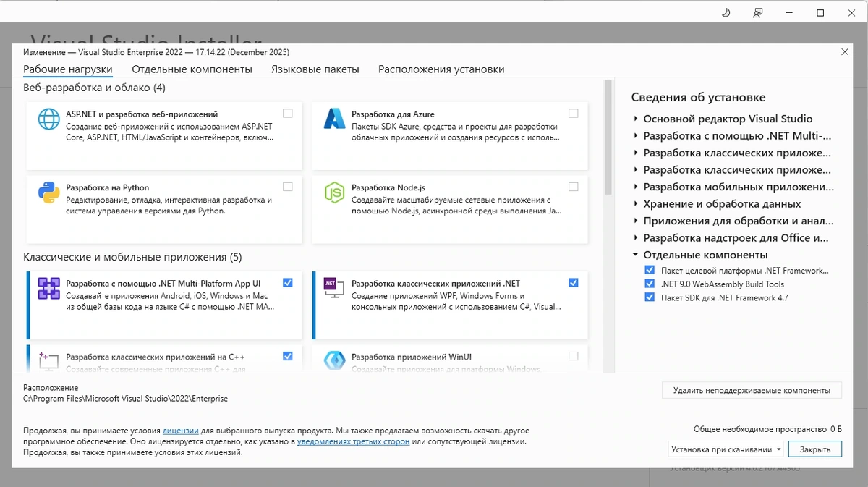Open the install-while-downloading dropdown
Image resolution: width=868 pixels, height=487 pixels.
click(x=726, y=449)
